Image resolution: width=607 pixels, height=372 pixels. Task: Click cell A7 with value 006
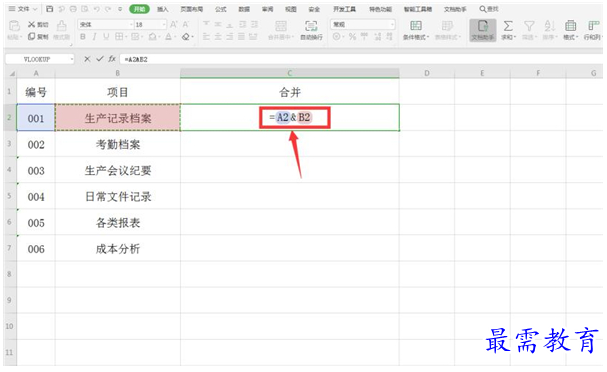[36, 249]
